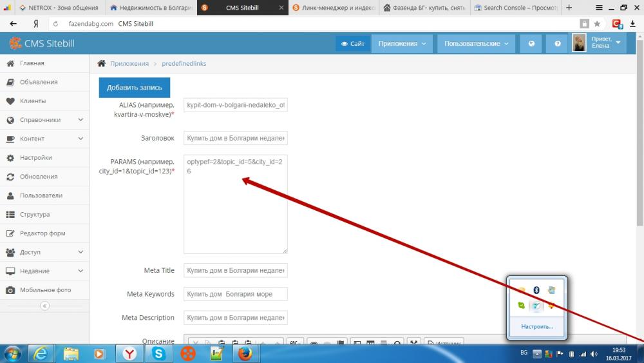This screenshot has height=363, width=644.
Task: Focus the Meta Description field
Action: 235,318
